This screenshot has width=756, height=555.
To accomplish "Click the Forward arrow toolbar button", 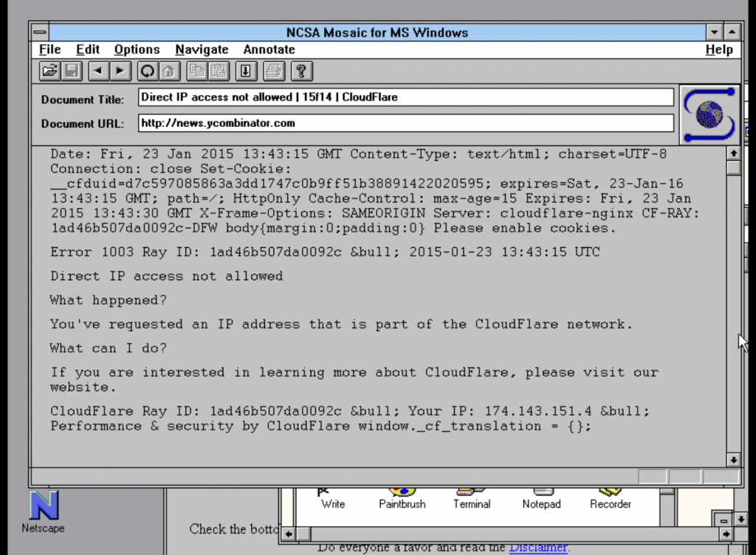I will point(120,71).
